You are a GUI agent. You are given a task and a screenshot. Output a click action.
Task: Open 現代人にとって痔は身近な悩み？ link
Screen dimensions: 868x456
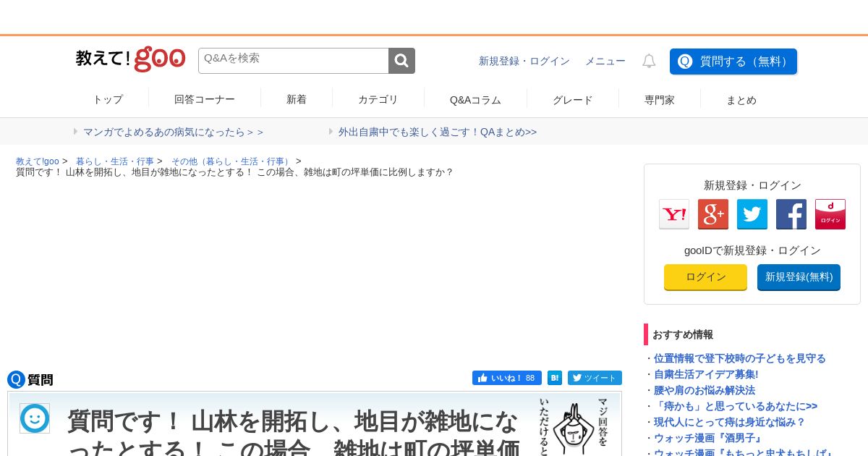(x=730, y=422)
